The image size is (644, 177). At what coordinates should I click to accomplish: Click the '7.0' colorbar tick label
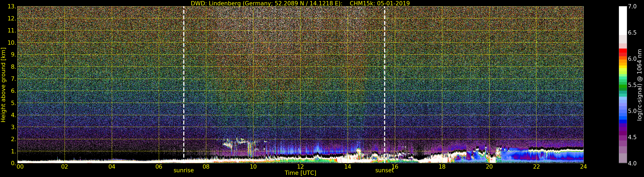tap(632, 6)
